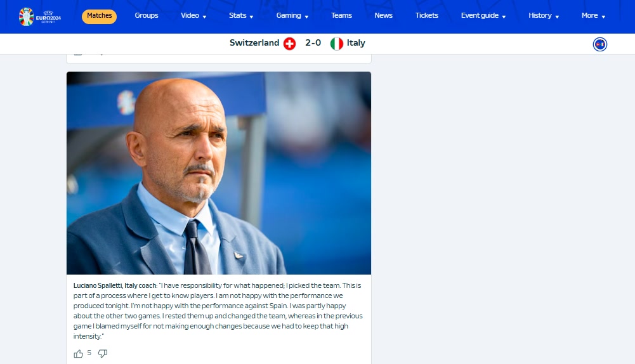This screenshot has width=635, height=364.
Task: Click the UEFA EURO 2024 logo
Action: pos(40,16)
